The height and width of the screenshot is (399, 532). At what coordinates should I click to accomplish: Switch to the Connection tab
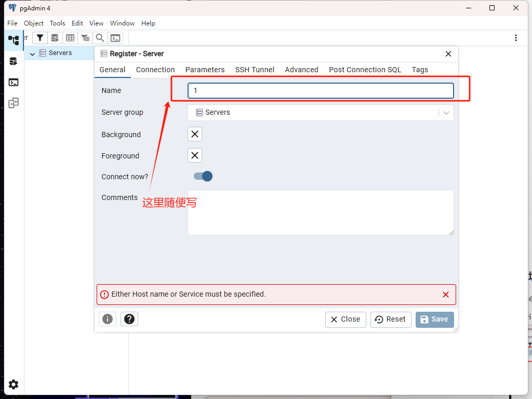click(x=155, y=70)
